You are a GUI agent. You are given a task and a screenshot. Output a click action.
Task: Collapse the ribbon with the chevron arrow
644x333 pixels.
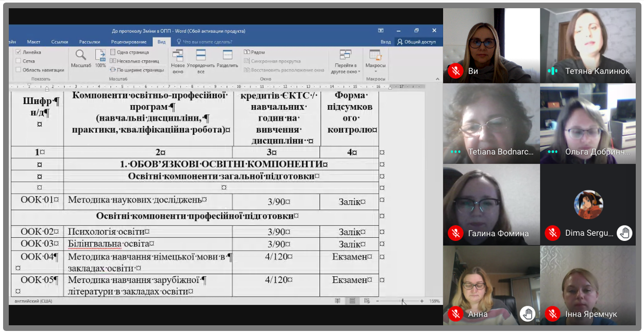tap(437, 79)
